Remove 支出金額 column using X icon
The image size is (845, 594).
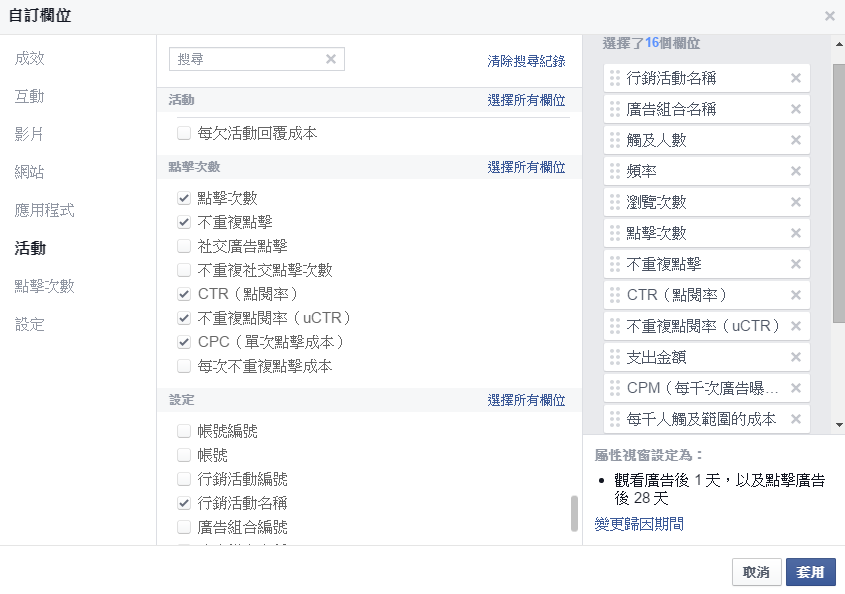tap(796, 357)
